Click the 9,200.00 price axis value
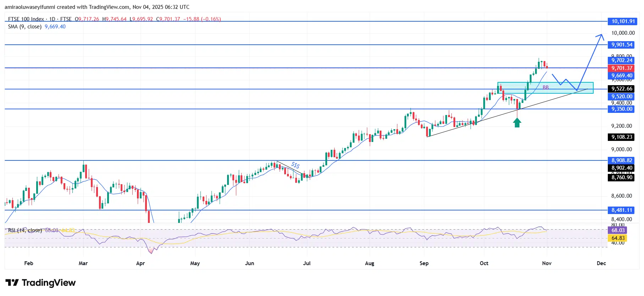Viewport: 644px width, 296px height. [621, 126]
